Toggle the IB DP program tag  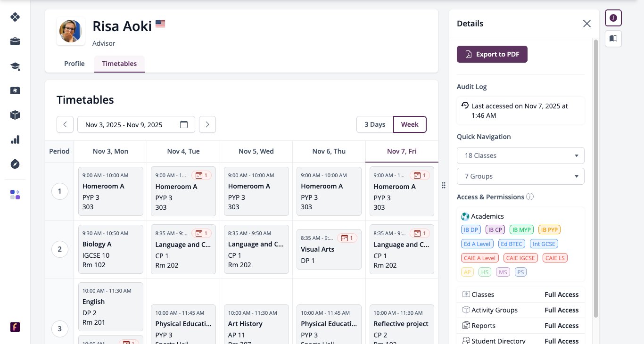pyautogui.click(x=470, y=230)
